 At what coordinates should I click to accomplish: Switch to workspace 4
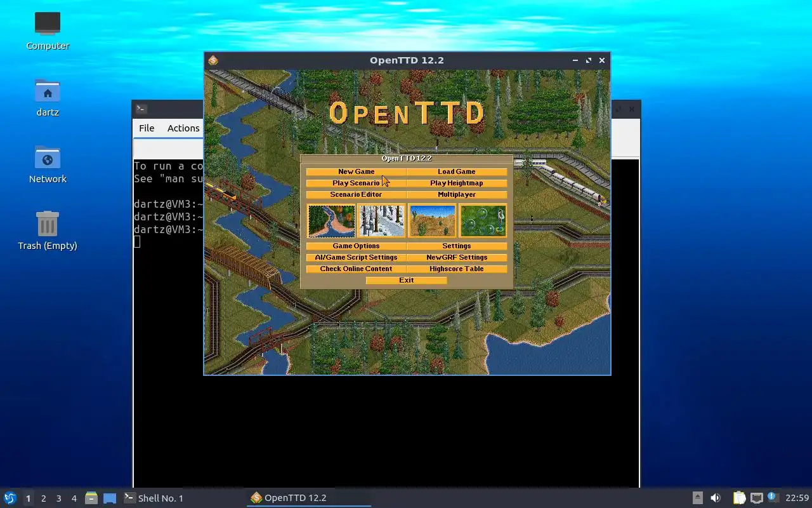pos(74,498)
